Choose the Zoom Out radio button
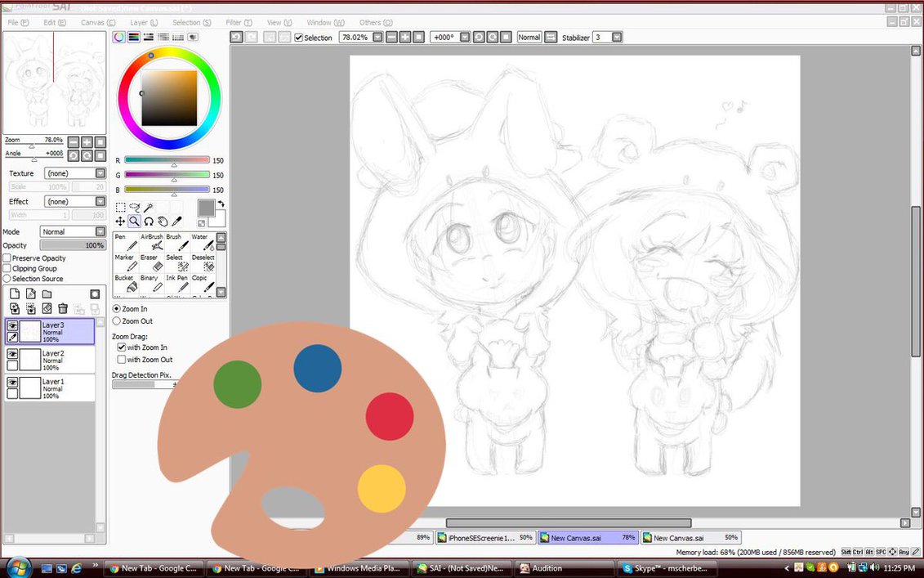Image resolution: width=924 pixels, height=578 pixels. (x=117, y=321)
